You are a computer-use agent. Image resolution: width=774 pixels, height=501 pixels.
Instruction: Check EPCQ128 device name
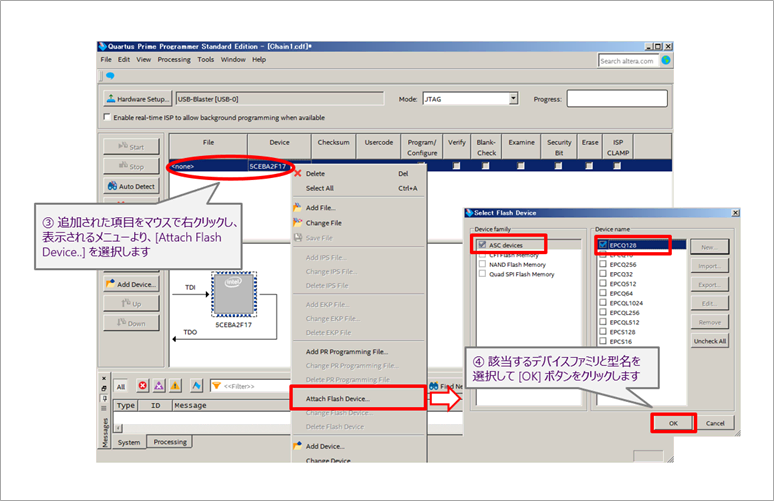point(603,245)
